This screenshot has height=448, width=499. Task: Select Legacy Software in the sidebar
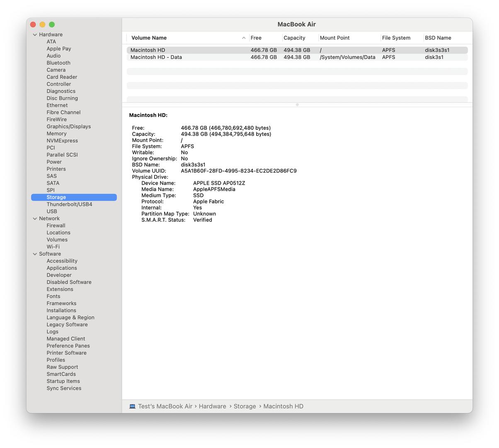(67, 324)
